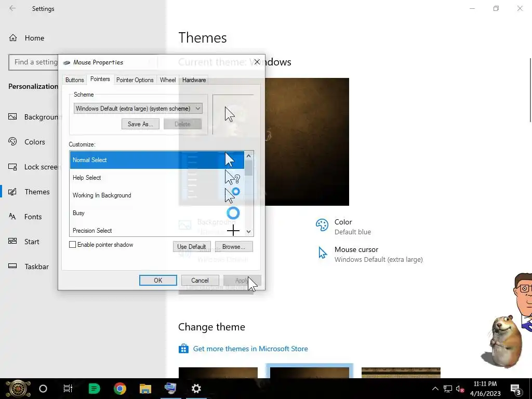Click Customize list scroll down arrow
Image resolution: width=532 pixels, height=399 pixels.
(x=249, y=232)
